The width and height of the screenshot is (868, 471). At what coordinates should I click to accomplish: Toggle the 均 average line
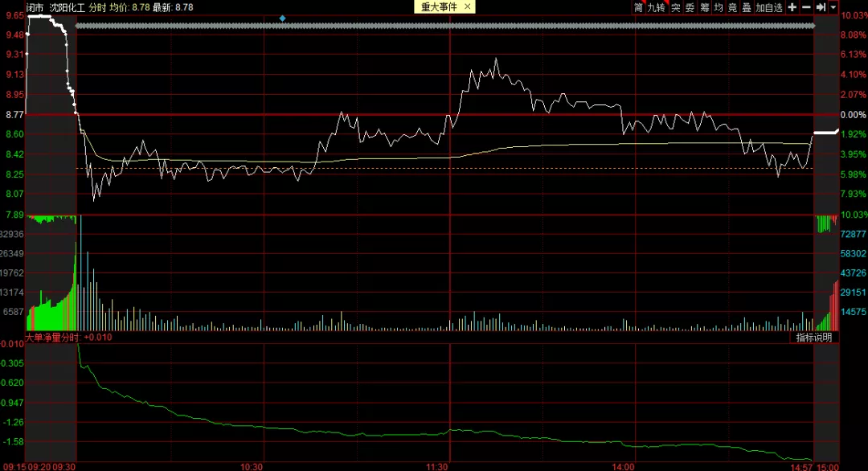(x=718, y=7)
